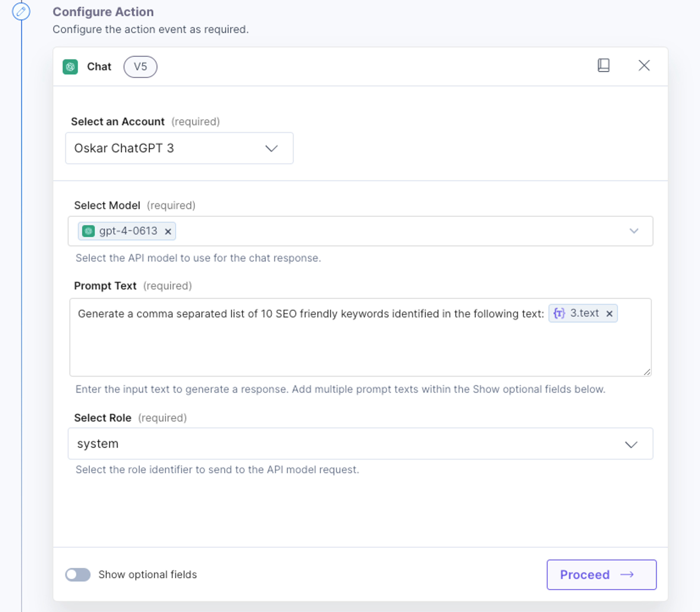Viewport: 700px width, 612px height.
Task: Click the V5 version badge
Action: [140, 67]
